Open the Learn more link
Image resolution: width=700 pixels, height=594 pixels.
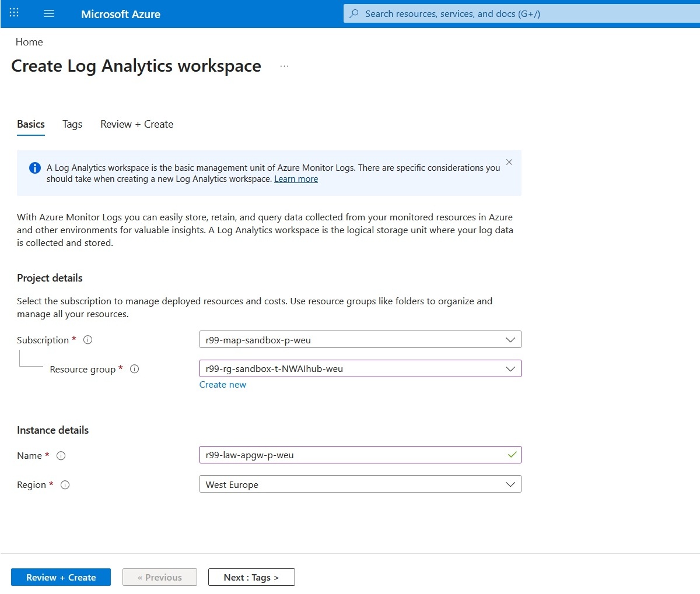296,179
